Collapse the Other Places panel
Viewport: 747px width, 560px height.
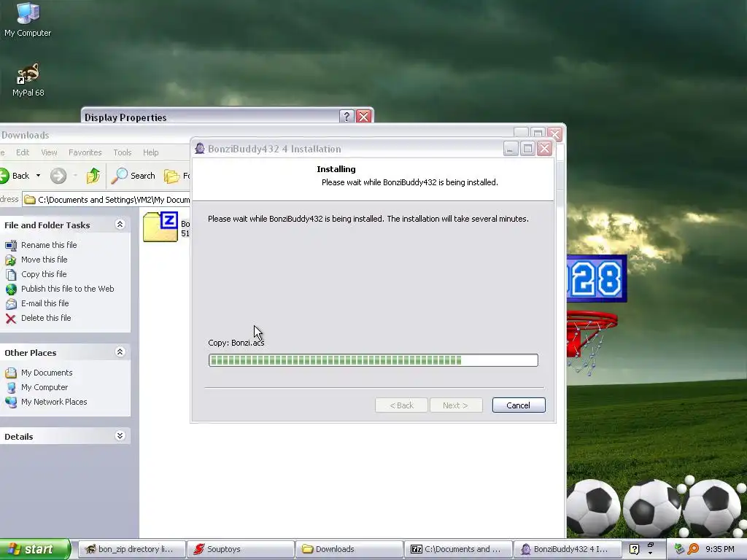pyautogui.click(x=120, y=352)
